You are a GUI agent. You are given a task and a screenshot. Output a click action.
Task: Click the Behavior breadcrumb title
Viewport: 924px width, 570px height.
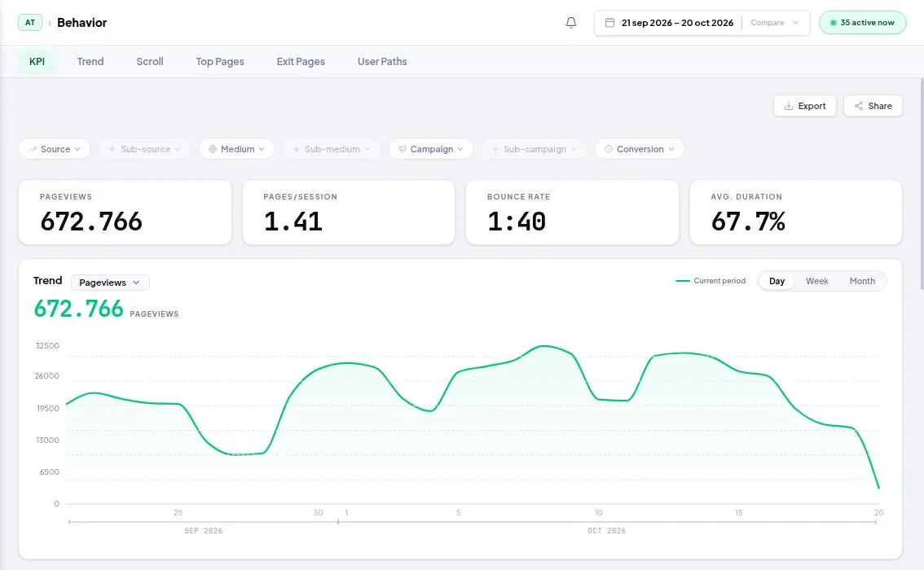[x=82, y=22]
